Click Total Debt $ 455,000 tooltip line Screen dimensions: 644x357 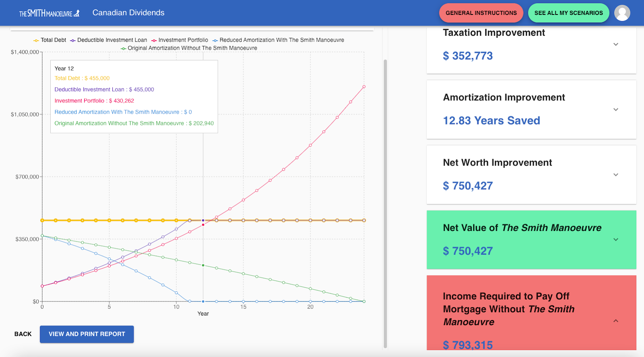pyautogui.click(x=82, y=78)
